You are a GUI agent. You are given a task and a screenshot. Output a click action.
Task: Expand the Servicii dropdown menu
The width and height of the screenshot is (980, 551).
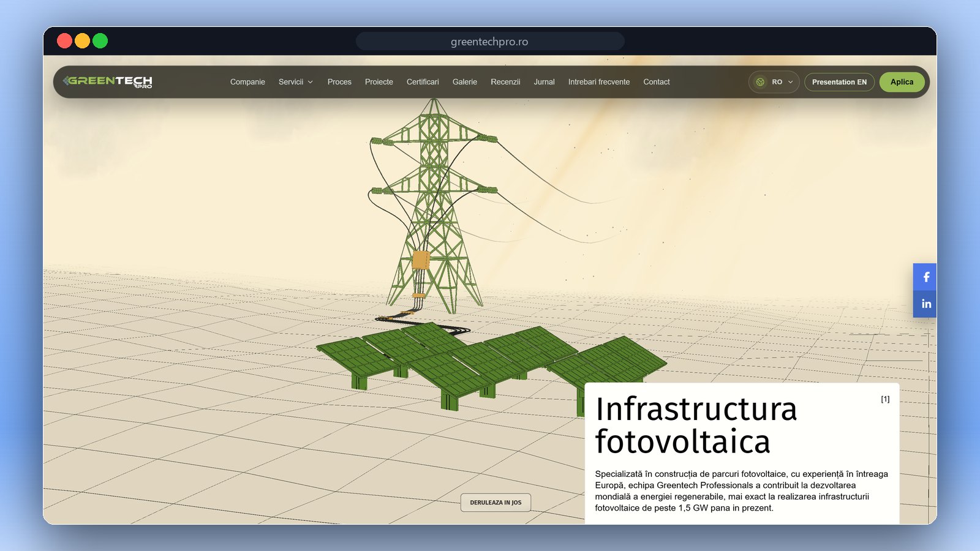coord(296,82)
